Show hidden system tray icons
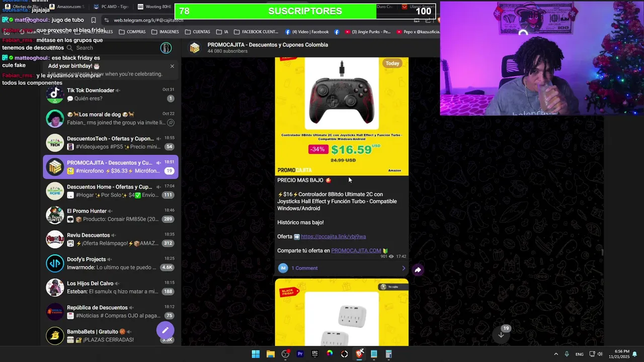 [556, 354]
